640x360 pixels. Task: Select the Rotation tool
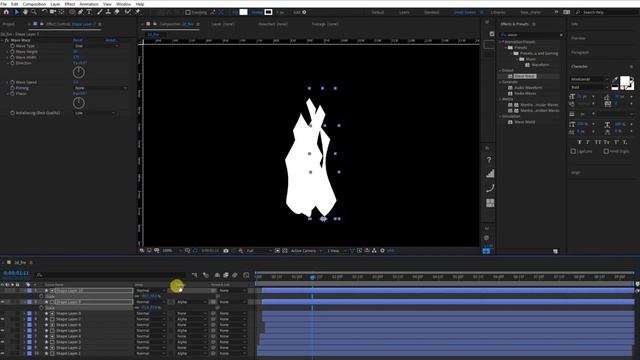44,12
